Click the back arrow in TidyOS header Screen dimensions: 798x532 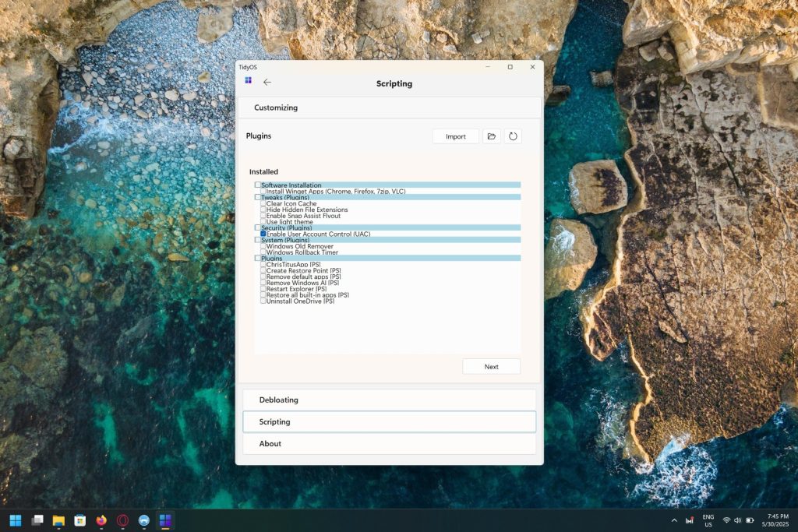point(267,83)
